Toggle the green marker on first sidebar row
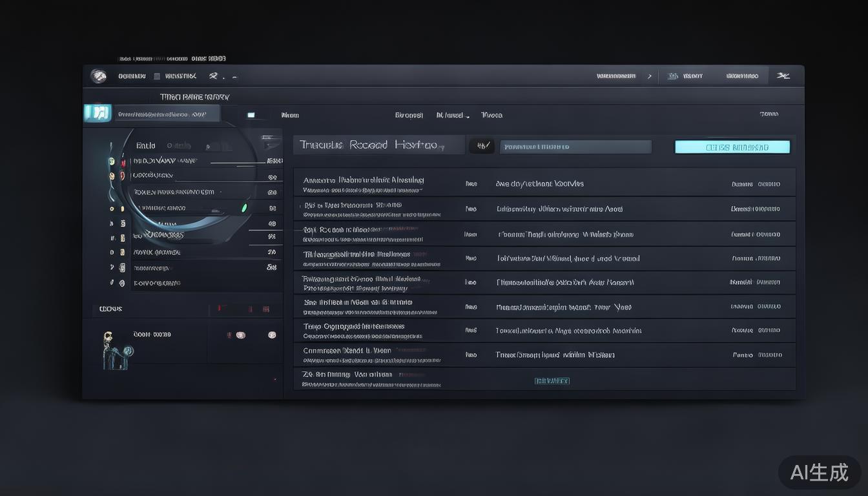868x496 pixels. click(112, 161)
